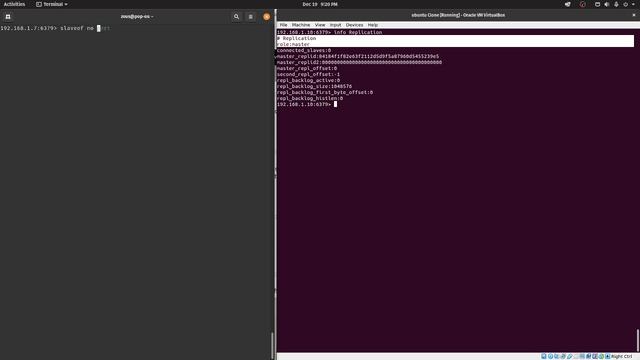640x360 pixels.
Task: Click the VirtualBox window title bar
Action: [x=458, y=15]
